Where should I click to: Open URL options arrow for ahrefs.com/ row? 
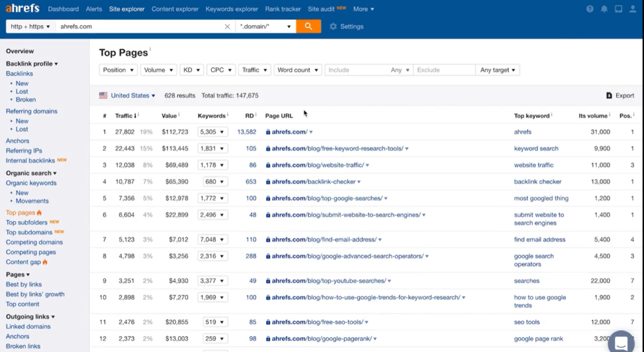[311, 132]
